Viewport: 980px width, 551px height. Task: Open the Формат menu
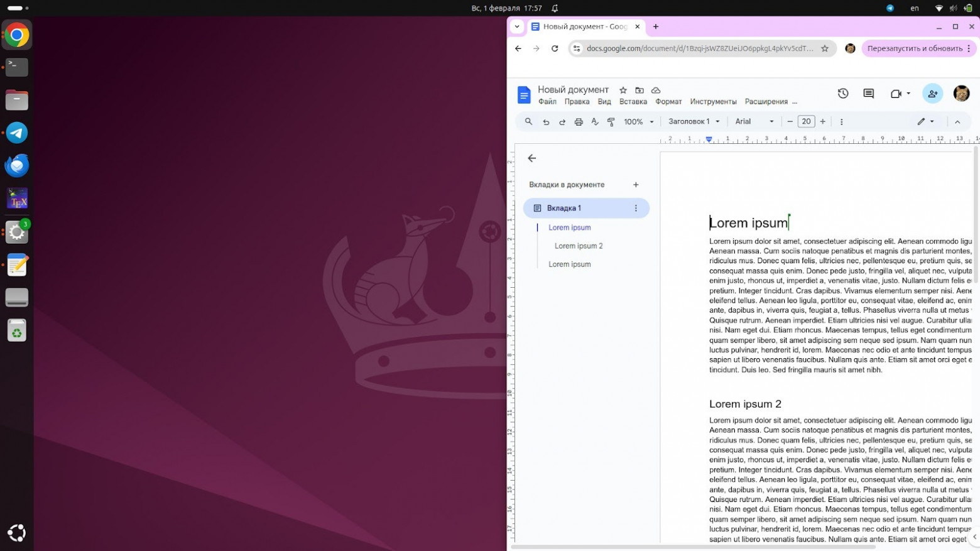pyautogui.click(x=668, y=102)
